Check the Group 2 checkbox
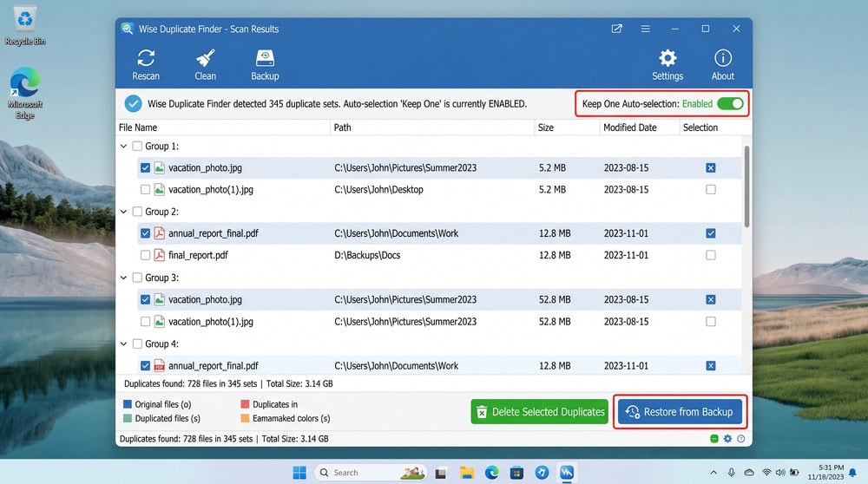Screen dimensions: 868x484 [137, 212]
